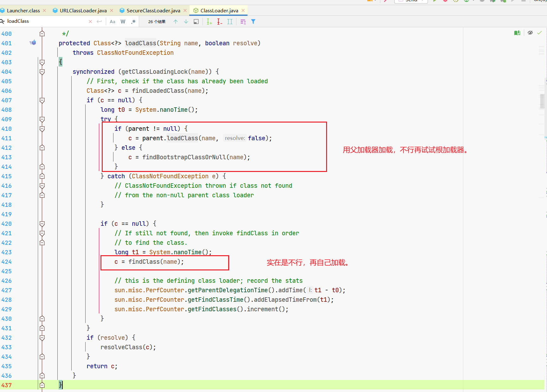Image resolution: width=547 pixels, height=392 pixels.
Task: Click findLoadedClass on line 406
Action: (x=158, y=91)
